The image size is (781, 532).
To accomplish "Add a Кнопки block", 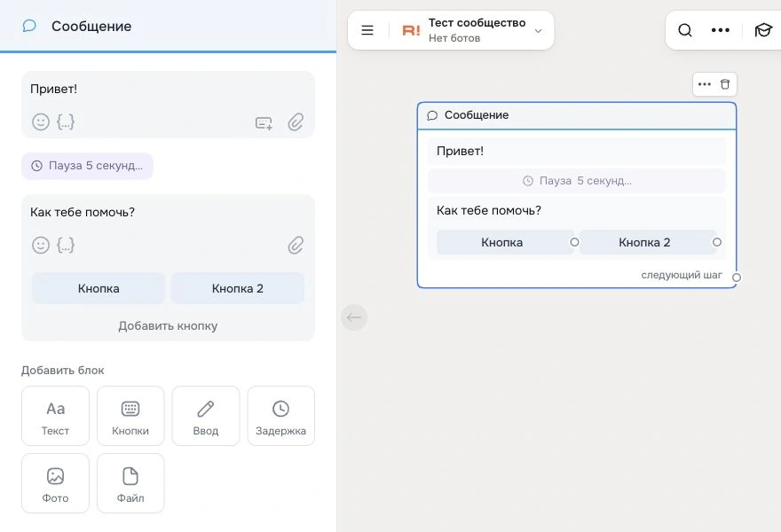I will point(130,416).
